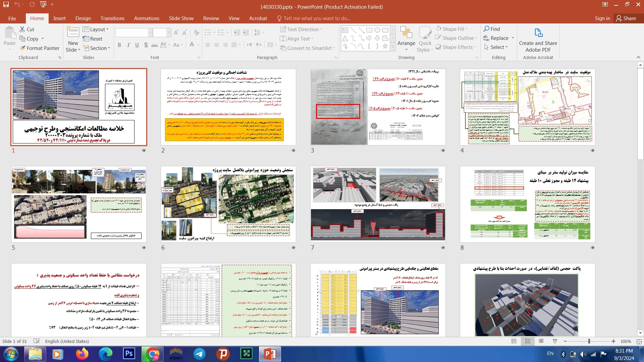Click the Start From Beginning presentation icon
Screen dimensions: 644x362
tap(43, 4)
